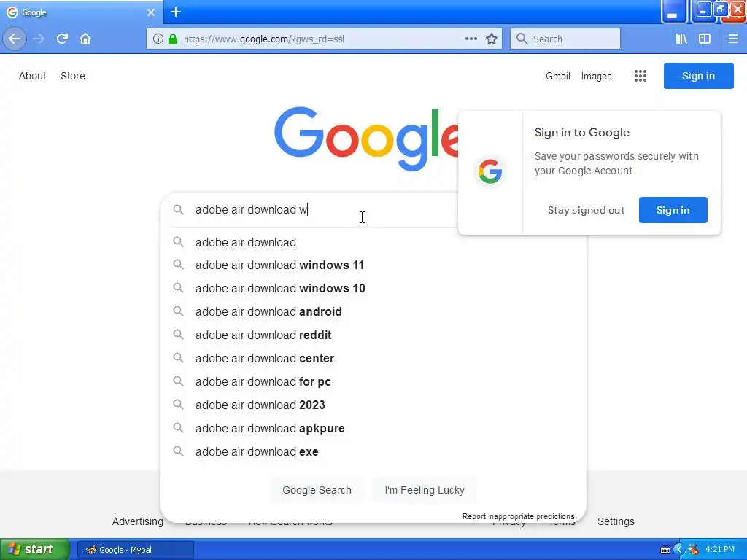Click I'm Feeling Lucky button
The image size is (747, 560).
[425, 490]
